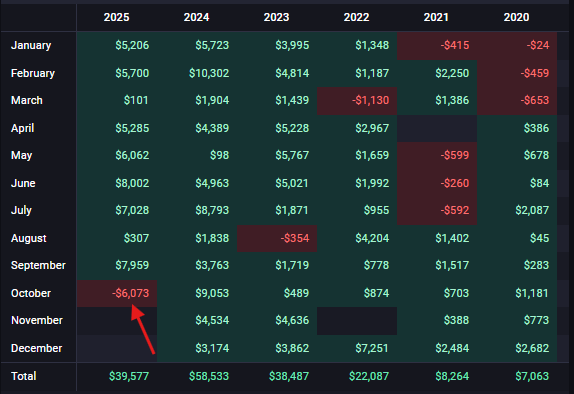Select the 2025 total $39,577
Viewport: 574px width, 394px height.
(x=129, y=376)
